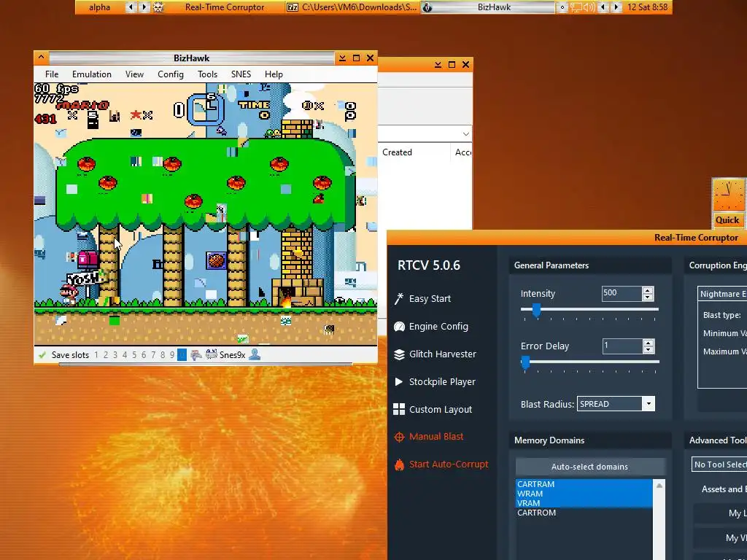747x560 pixels.
Task: Increase Error Delay with up stepper
Action: 648,343
